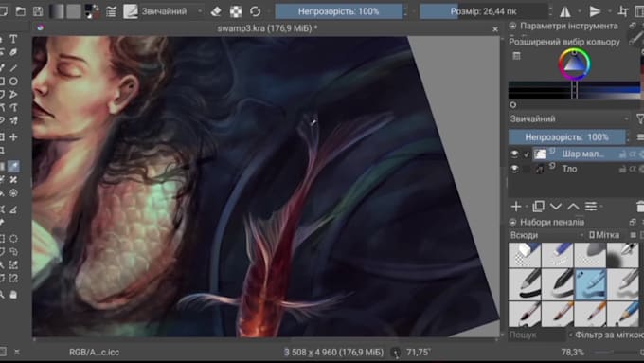Select the Measure tool
Screen dimensions: 644x363
(x=13, y=210)
